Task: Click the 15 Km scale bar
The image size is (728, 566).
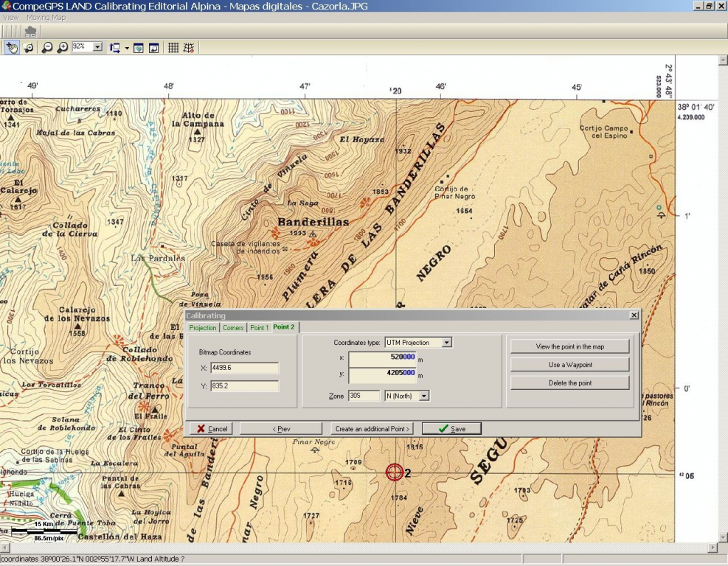Action: point(44,531)
